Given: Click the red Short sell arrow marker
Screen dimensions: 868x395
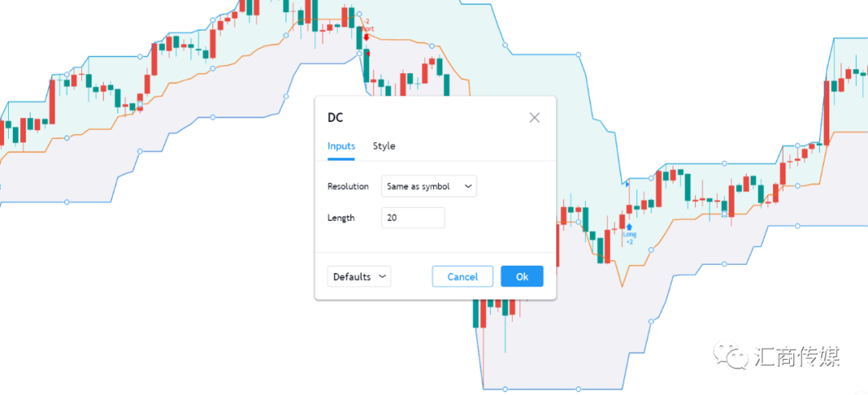Looking at the screenshot, I should tap(366, 37).
